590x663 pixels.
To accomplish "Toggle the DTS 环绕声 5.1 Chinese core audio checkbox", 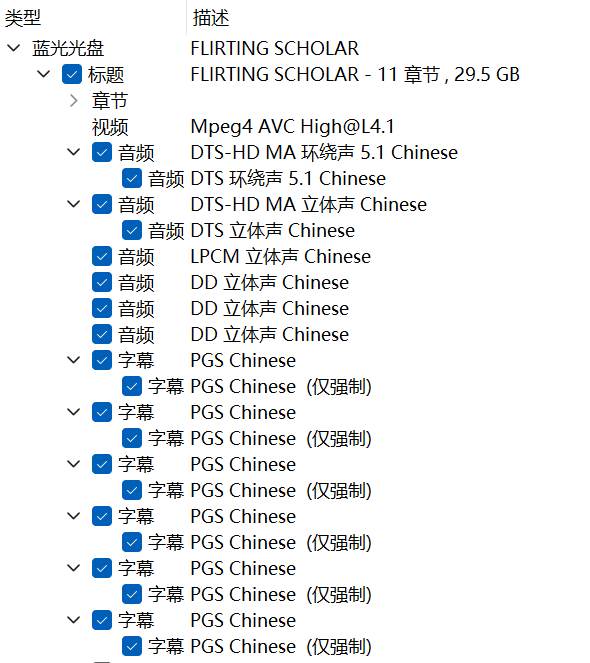I will [132, 178].
